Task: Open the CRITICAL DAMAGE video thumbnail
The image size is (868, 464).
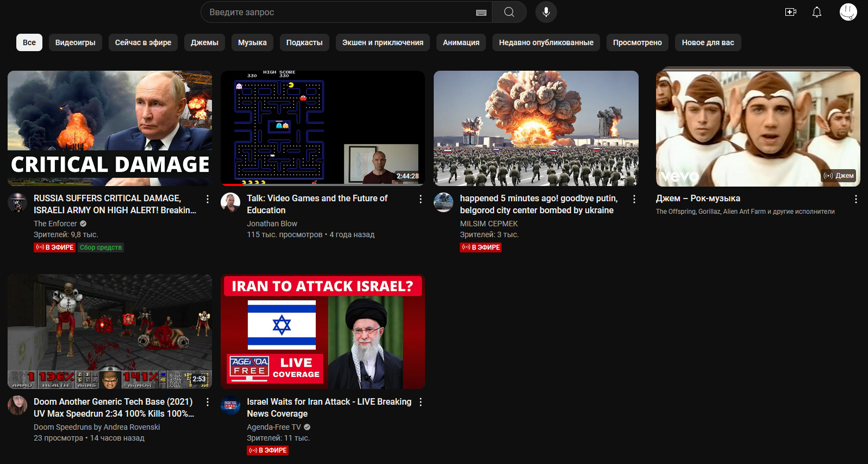Action: [110, 128]
